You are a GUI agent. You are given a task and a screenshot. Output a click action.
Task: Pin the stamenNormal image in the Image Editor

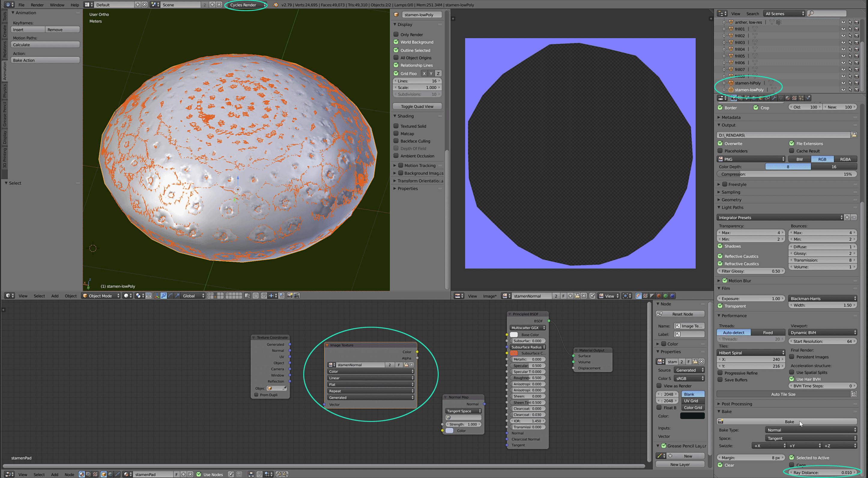tap(592, 296)
